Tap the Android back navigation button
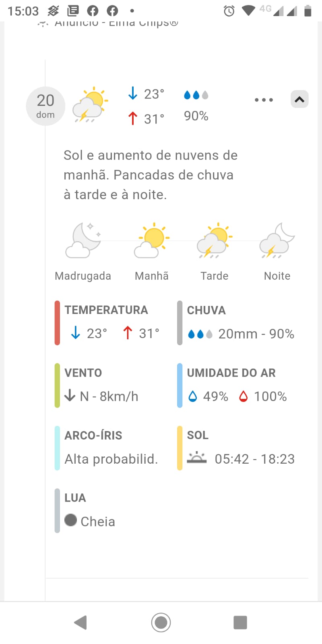 [80, 622]
